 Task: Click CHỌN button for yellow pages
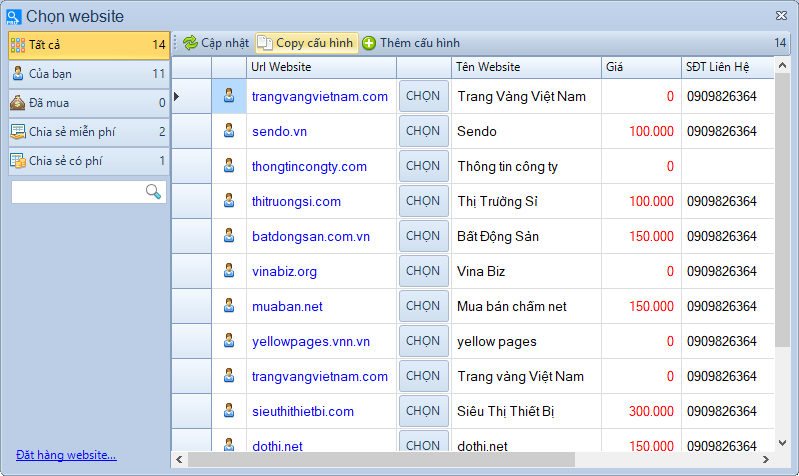pos(423,341)
